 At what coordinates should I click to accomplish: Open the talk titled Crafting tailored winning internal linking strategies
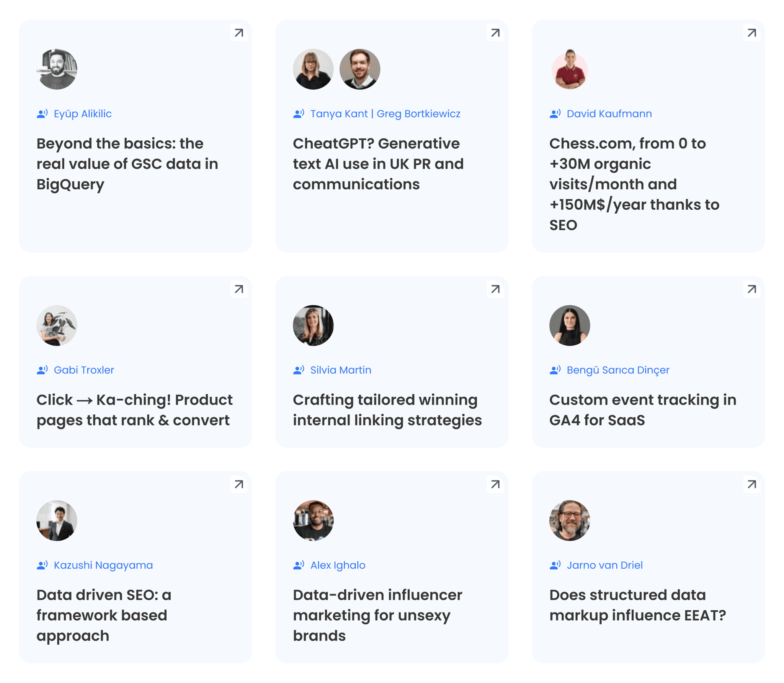click(x=387, y=410)
